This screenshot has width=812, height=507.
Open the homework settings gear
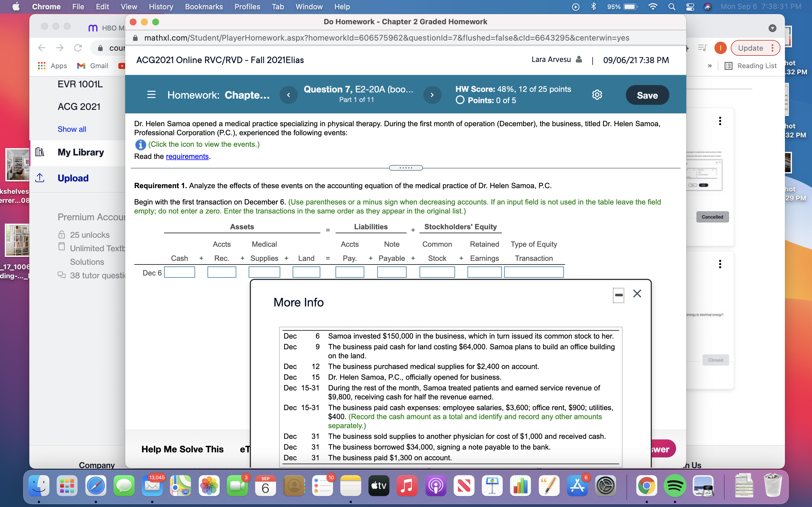click(598, 95)
